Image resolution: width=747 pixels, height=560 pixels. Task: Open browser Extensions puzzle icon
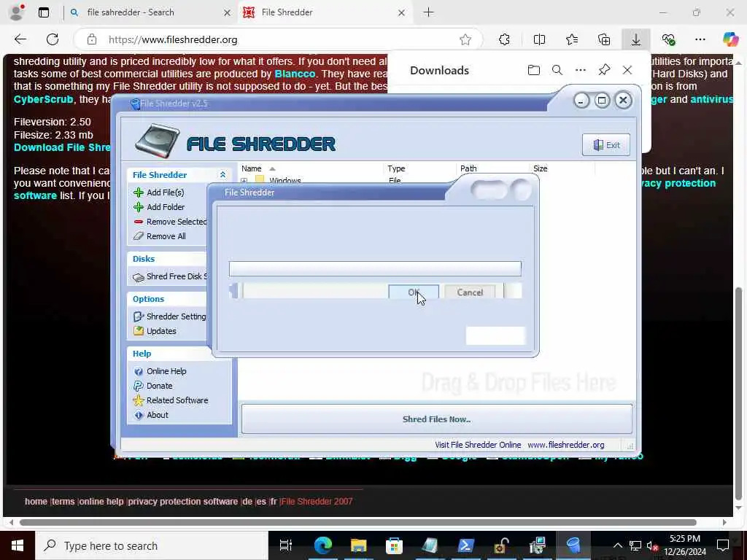[x=505, y=39]
